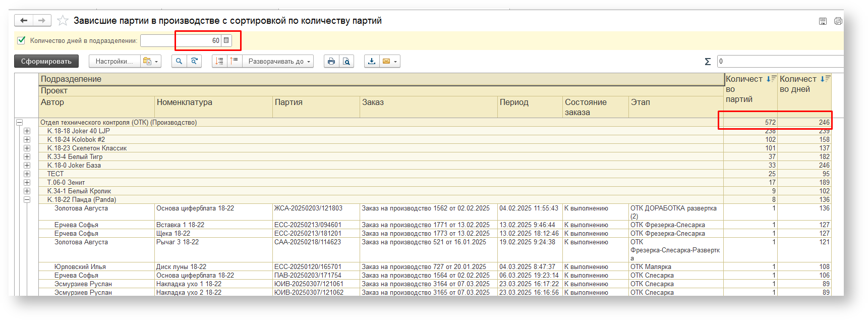The width and height of the screenshot is (868, 320).
Task: Open the send by email dropdown
Action: click(x=395, y=62)
